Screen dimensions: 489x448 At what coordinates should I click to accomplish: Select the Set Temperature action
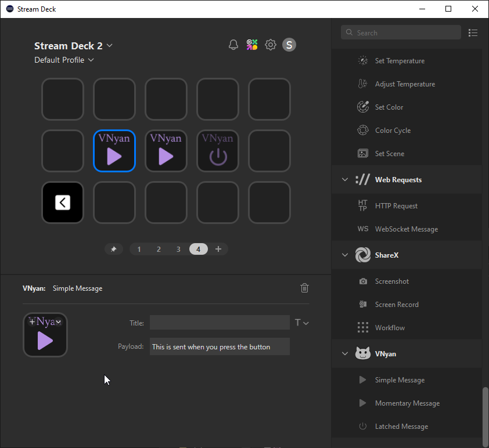tap(407, 61)
